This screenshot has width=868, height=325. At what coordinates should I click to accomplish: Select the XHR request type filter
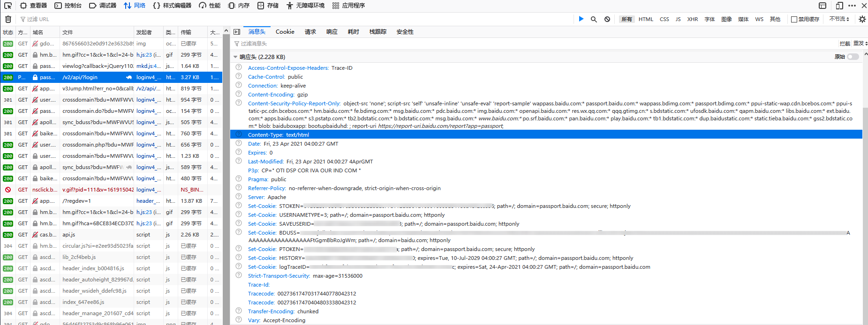tap(692, 19)
